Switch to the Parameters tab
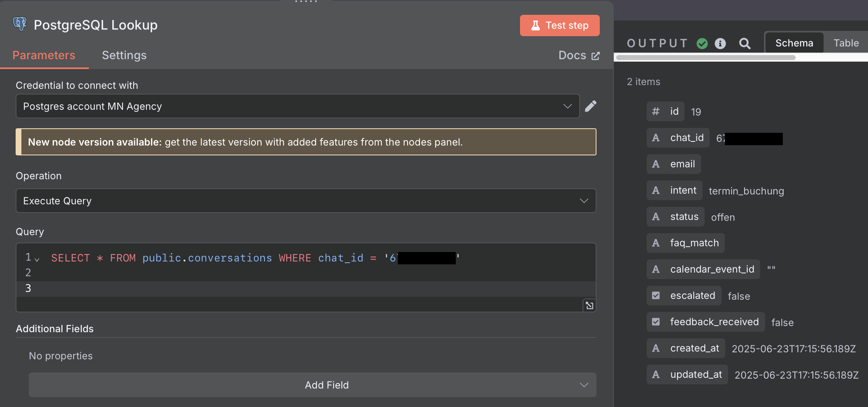 tap(44, 55)
